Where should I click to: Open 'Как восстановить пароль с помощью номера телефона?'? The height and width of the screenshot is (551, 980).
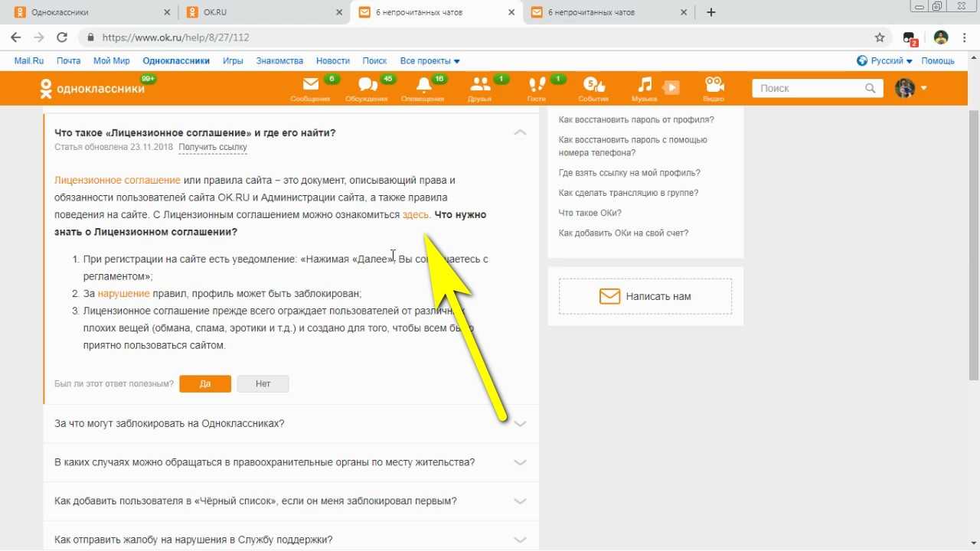tap(633, 146)
